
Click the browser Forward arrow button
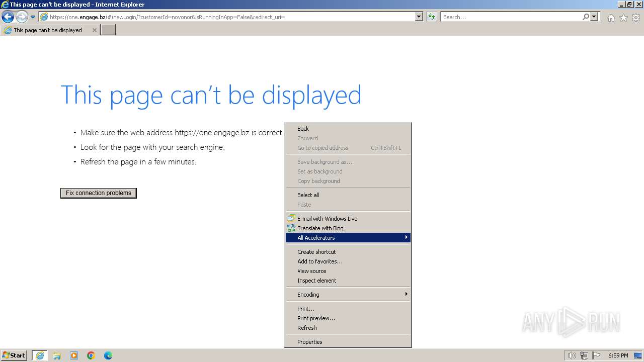tap(22, 17)
